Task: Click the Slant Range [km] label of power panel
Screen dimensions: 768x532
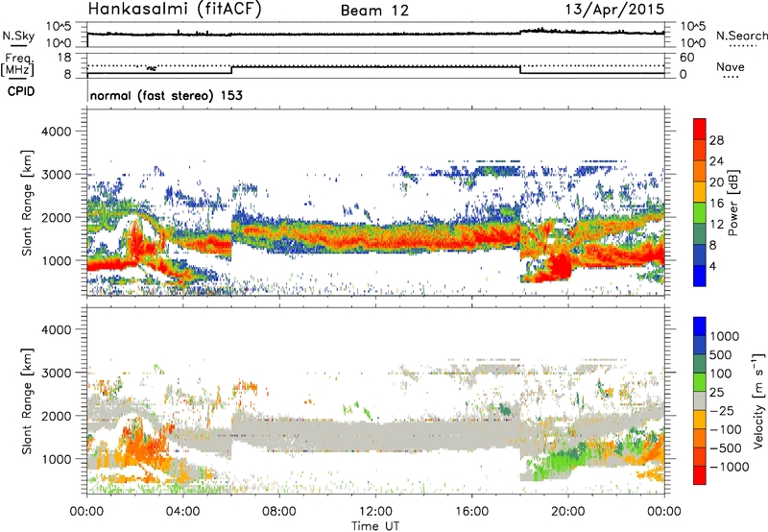Action: [x=27, y=203]
